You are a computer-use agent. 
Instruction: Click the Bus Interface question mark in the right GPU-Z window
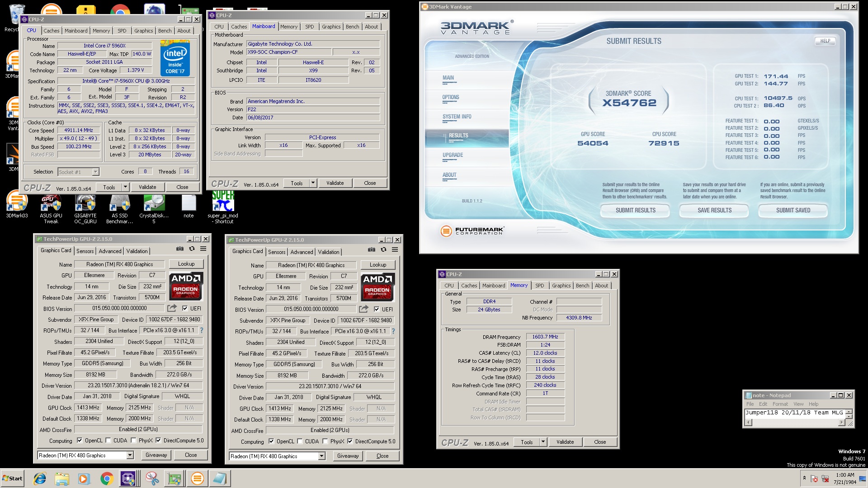(393, 331)
